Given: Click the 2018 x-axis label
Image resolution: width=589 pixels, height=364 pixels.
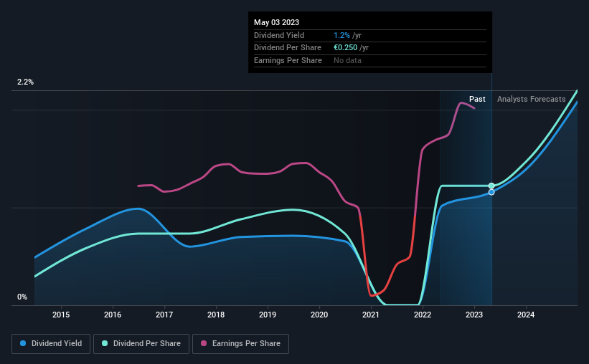Looking at the screenshot, I should pos(216,315).
